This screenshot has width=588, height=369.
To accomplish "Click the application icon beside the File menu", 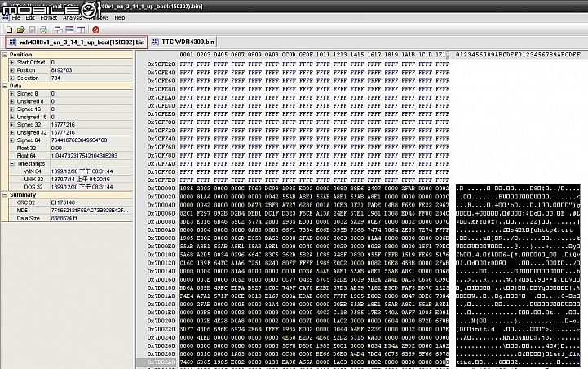I will (x=6, y=18).
